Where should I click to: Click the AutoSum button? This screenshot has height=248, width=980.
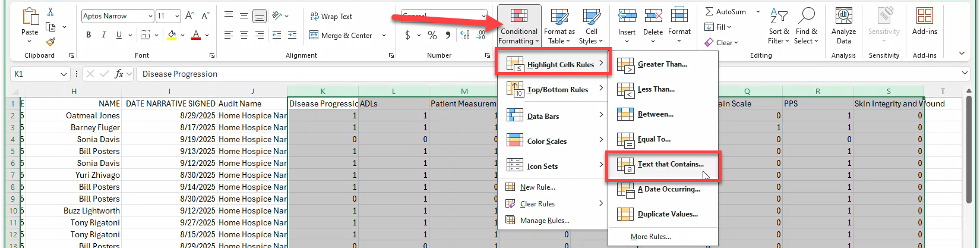pos(725,12)
